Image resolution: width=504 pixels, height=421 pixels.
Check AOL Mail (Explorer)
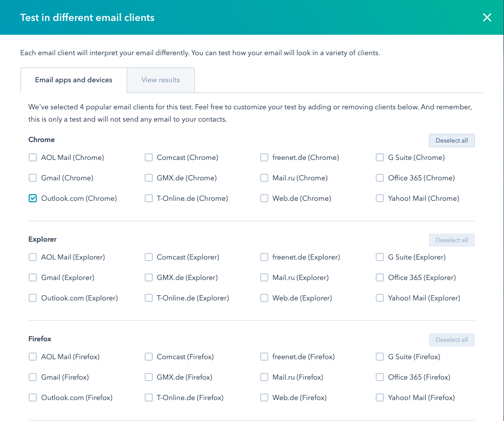pyautogui.click(x=33, y=257)
